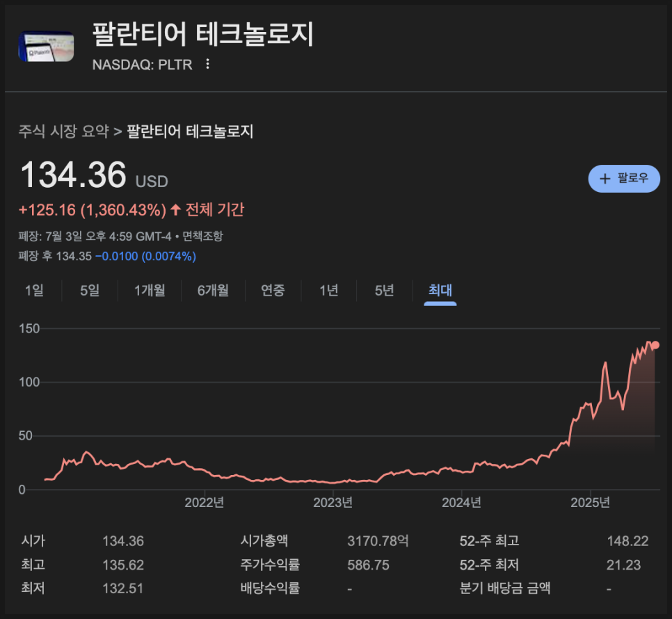Click the 2025년 x-axis label
This screenshot has height=619, width=672.
[x=590, y=502]
